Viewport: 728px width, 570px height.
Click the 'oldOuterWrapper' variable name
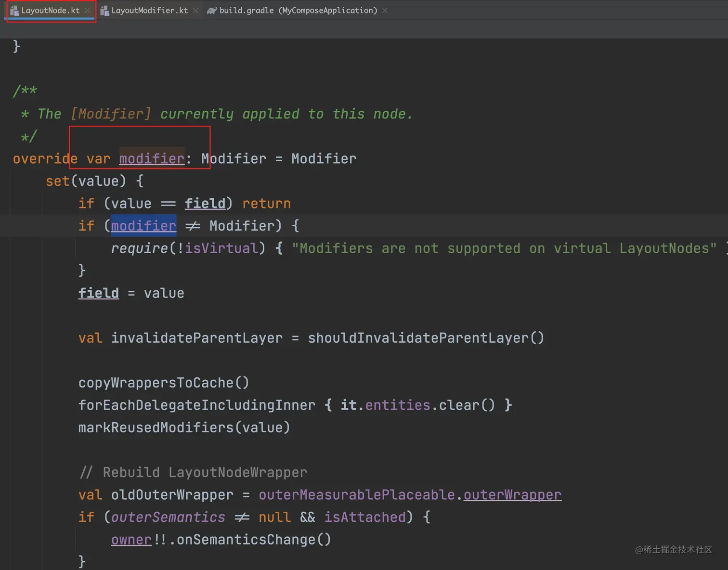(x=172, y=494)
